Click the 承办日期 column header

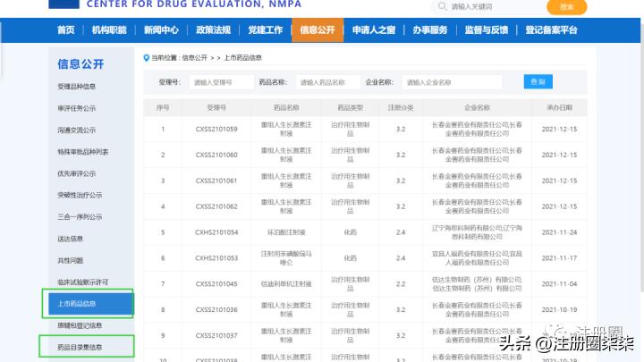[559, 107]
